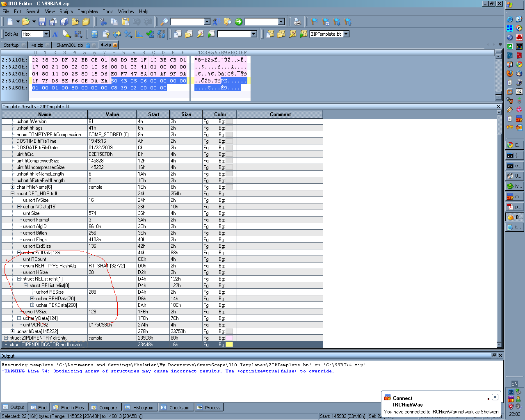This screenshot has width=525, height=420.
Task: Click the Toggle Bookmark flag icon
Action: click(315, 22)
